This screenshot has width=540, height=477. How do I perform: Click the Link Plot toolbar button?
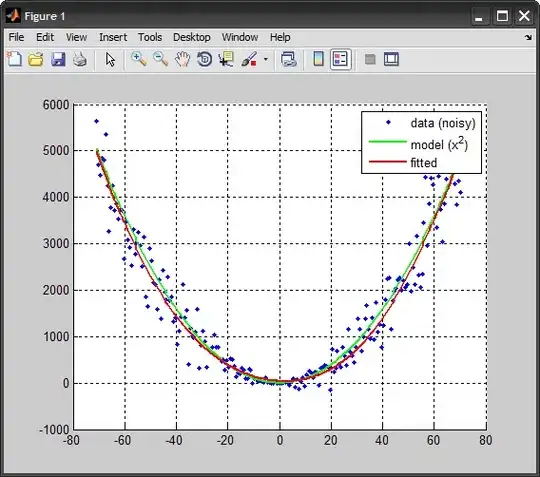point(289,59)
